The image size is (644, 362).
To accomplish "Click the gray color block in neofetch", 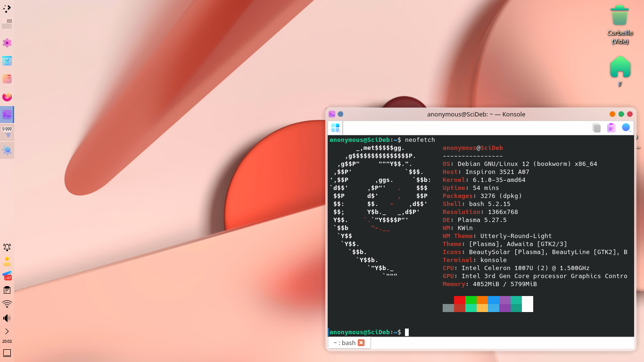I will click(448, 308).
